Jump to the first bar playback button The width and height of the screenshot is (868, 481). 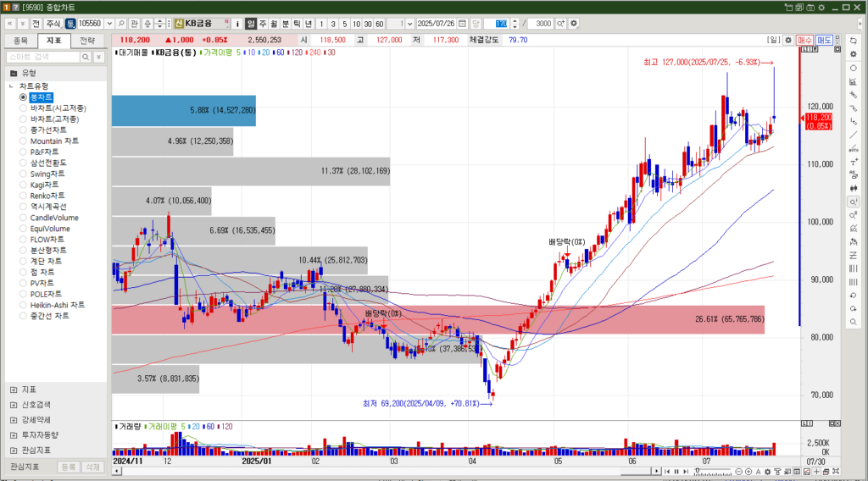[x=666, y=472]
